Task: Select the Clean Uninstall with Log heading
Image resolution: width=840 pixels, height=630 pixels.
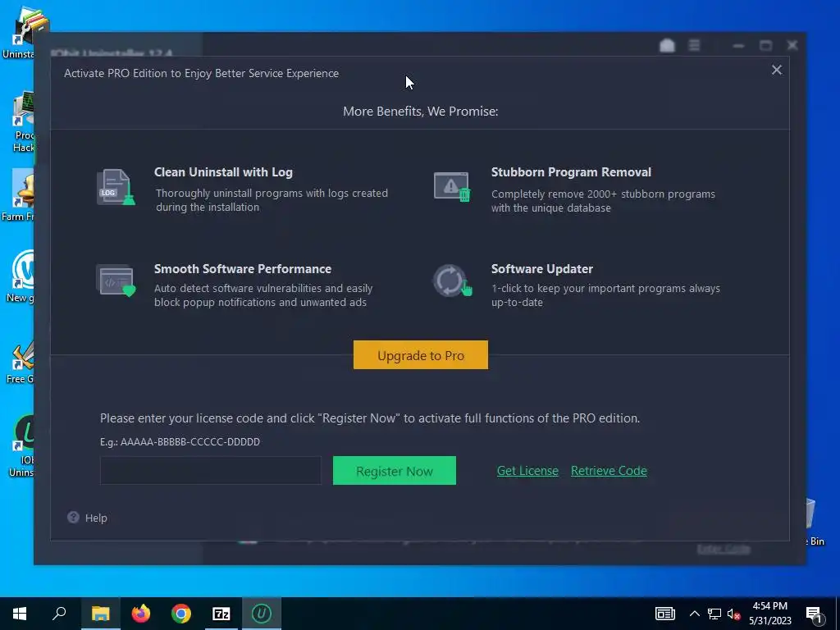Action: 223,172
